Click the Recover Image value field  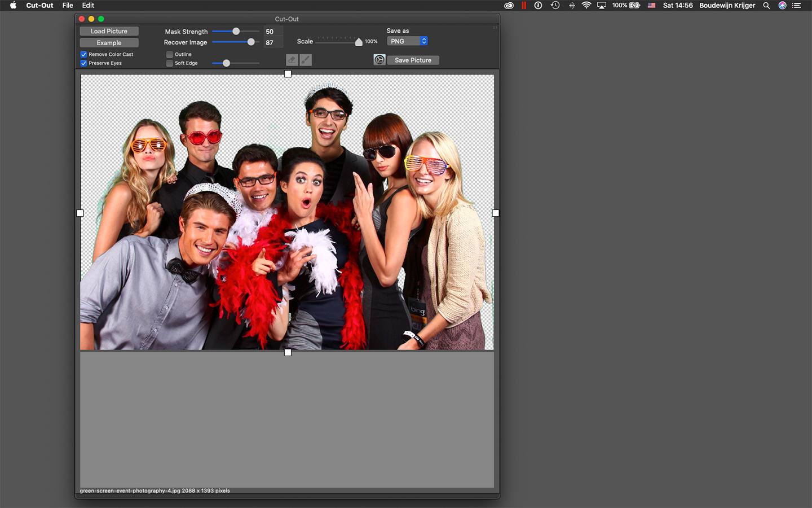[x=273, y=43]
